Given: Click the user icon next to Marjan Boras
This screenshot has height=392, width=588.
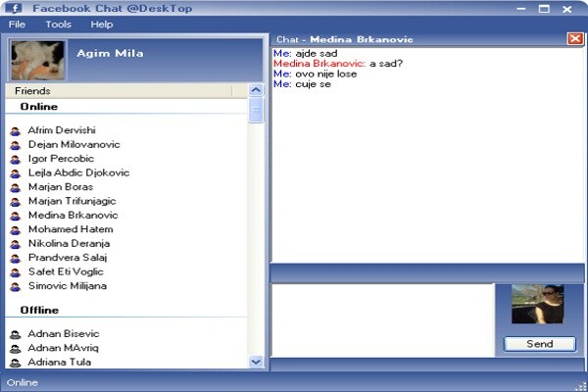Looking at the screenshot, I should pyautogui.click(x=16, y=188).
